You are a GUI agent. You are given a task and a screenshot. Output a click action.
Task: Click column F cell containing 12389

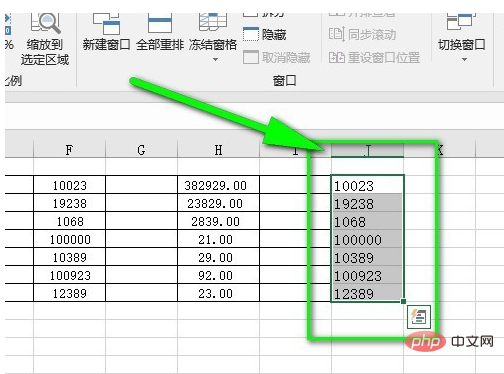click(x=69, y=293)
